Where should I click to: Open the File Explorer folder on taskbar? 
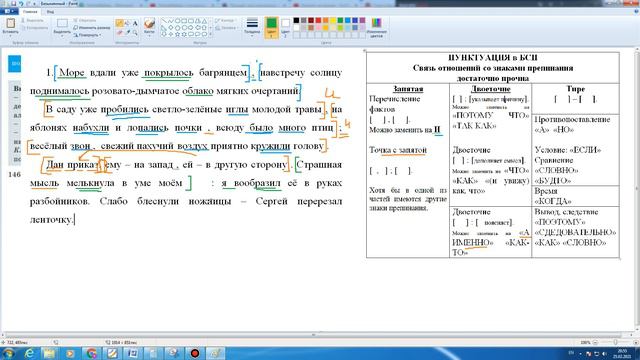coord(49,353)
